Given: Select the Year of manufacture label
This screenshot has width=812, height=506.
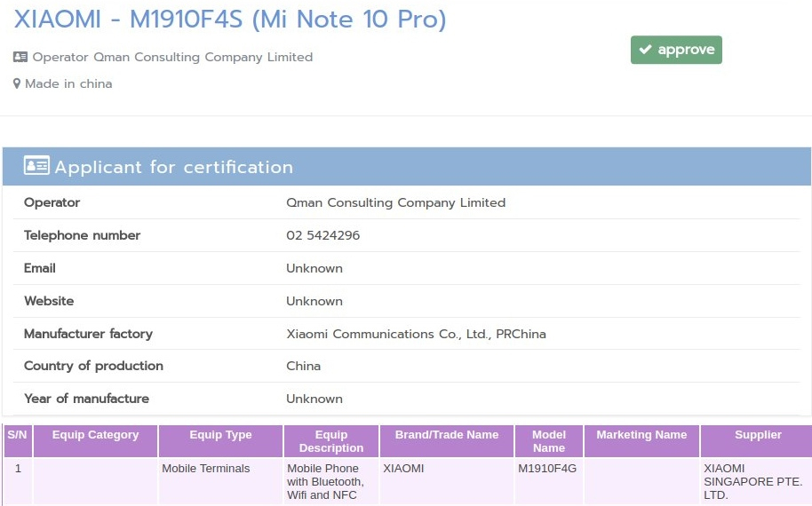Looking at the screenshot, I should click(x=86, y=399).
